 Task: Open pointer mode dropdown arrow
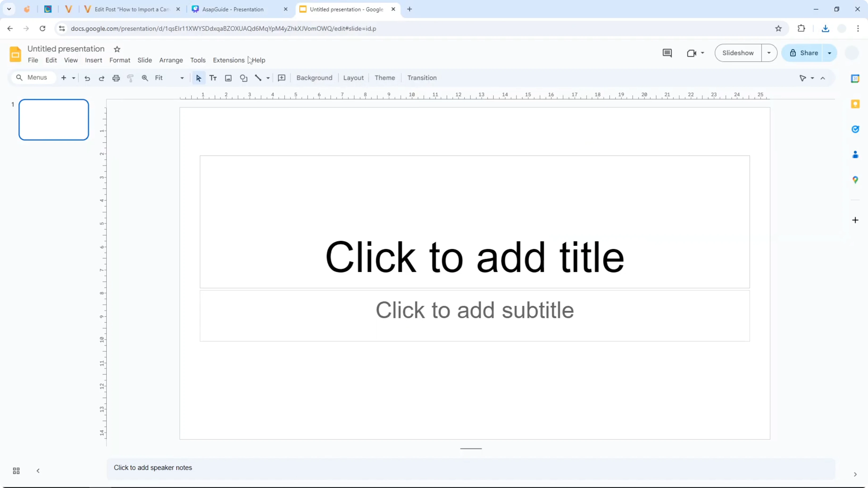pos(812,78)
